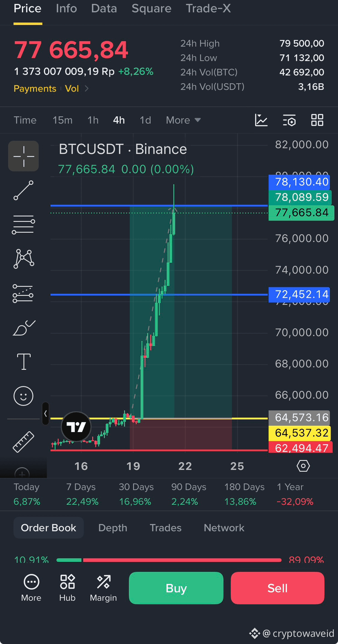Open the Vol link
The width and height of the screenshot is (338, 644).
coord(72,89)
